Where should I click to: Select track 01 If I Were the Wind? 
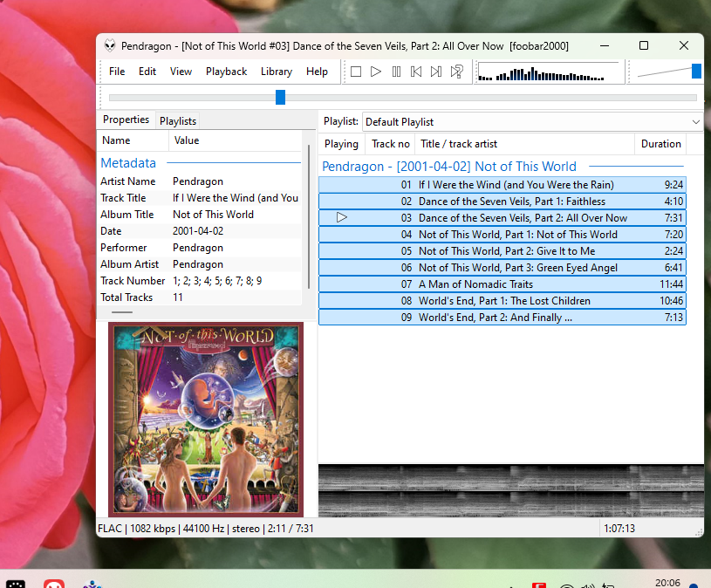[502, 185]
